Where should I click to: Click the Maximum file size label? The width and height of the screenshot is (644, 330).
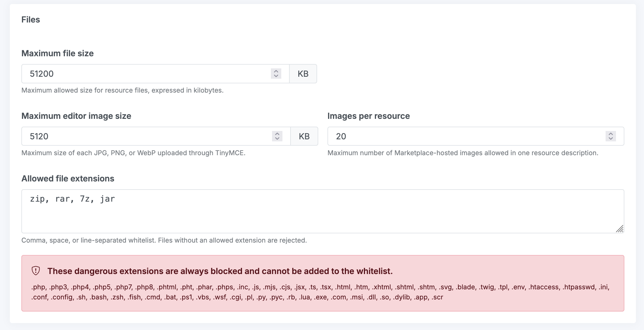point(57,53)
